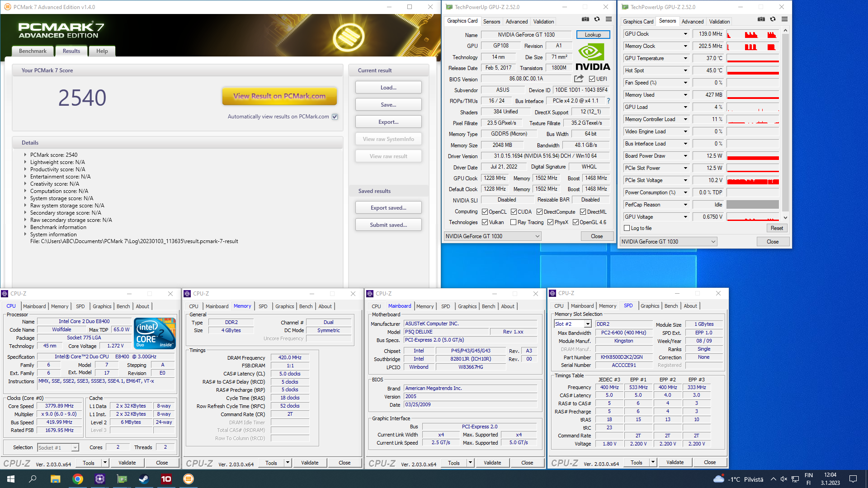Screen dimensions: 868x488
Task: Open GPU selector dropdown in Sensors window
Action: tap(669, 242)
